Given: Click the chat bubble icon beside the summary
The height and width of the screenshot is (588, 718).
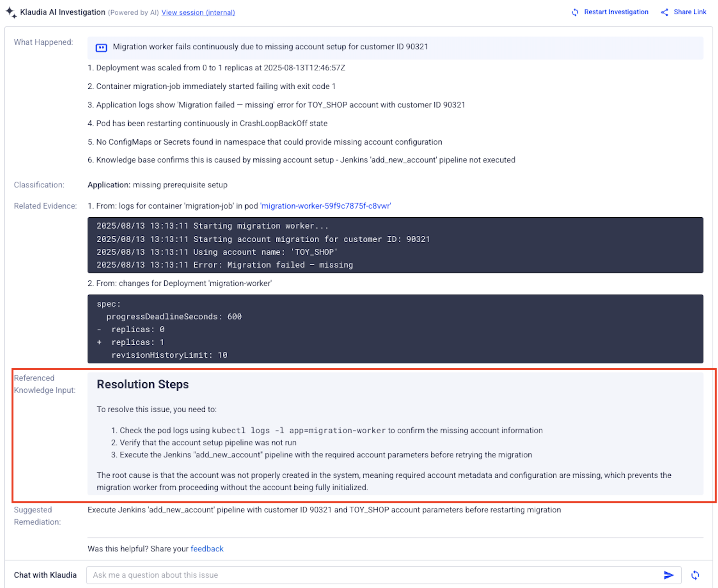Looking at the screenshot, I should click(x=101, y=47).
